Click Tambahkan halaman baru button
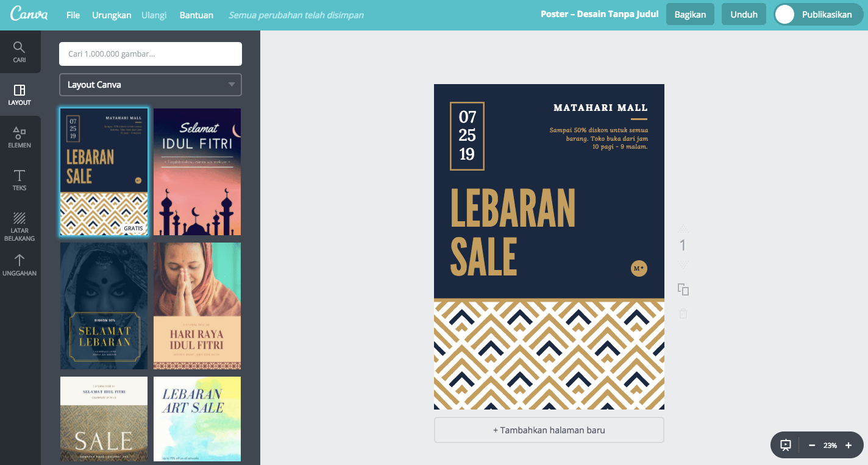This screenshot has width=868, height=465. coord(549,430)
